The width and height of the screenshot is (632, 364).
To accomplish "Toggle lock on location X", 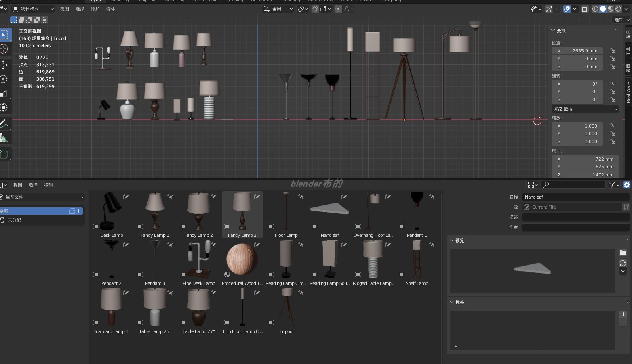I will pyautogui.click(x=613, y=51).
